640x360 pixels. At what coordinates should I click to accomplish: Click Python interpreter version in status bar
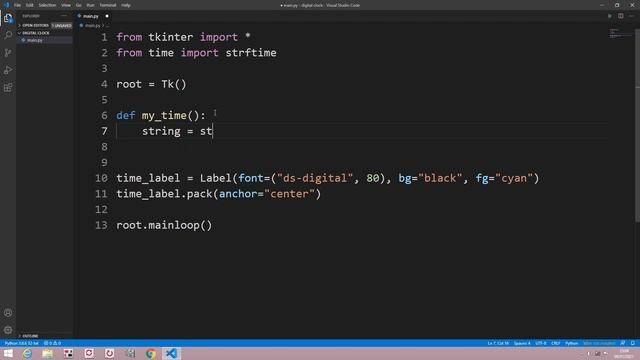point(22,343)
